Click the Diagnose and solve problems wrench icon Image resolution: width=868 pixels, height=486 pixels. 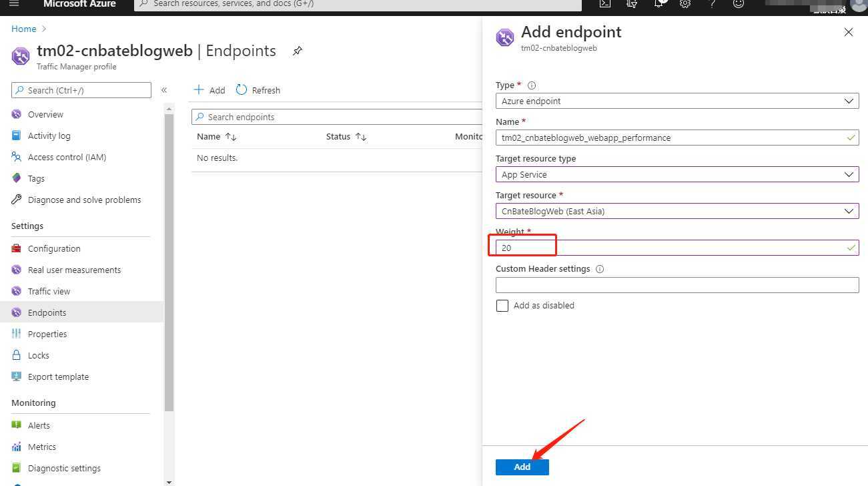(17, 200)
